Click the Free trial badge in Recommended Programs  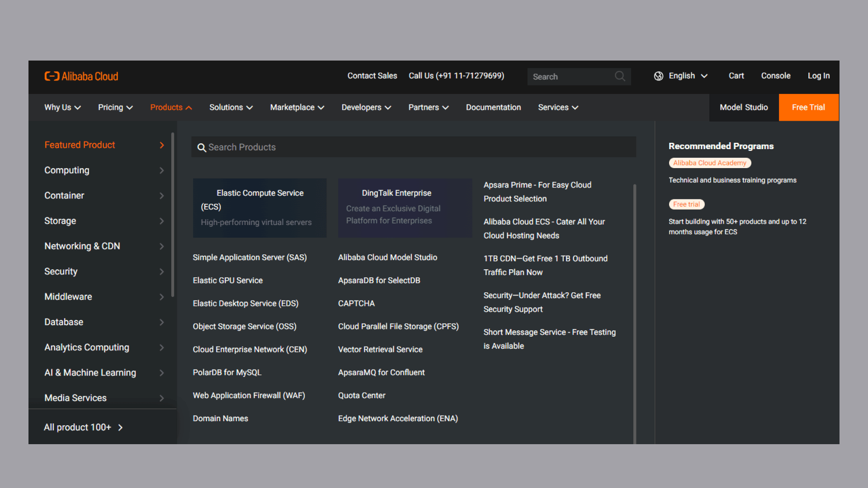coord(686,205)
